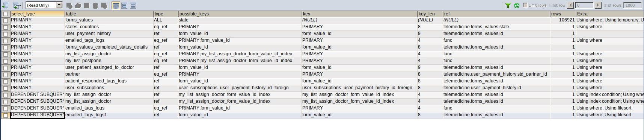Check the my_list_postpone row checkbox

(x=6, y=61)
